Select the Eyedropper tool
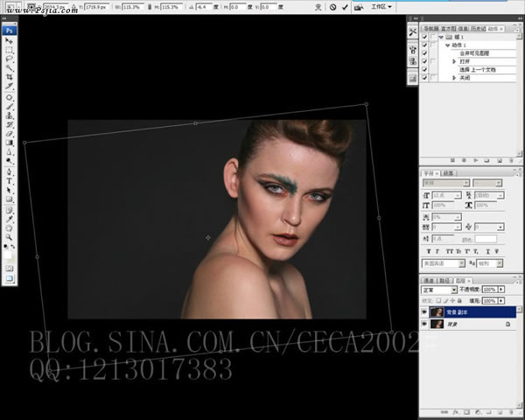Screen dimensions: 525x420 [9, 220]
